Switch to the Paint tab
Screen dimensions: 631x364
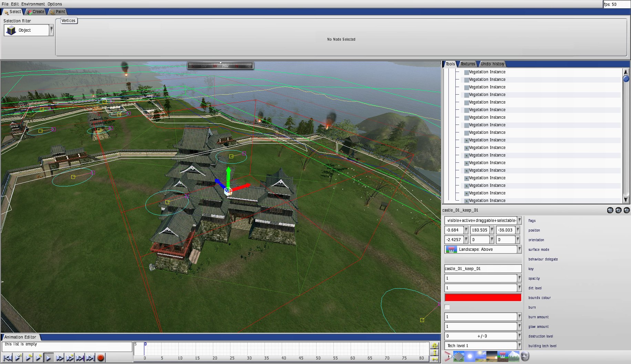(x=58, y=12)
